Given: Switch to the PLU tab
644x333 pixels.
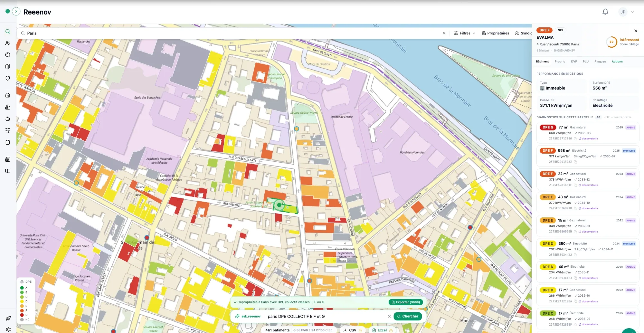Looking at the screenshot, I should pos(585,62).
